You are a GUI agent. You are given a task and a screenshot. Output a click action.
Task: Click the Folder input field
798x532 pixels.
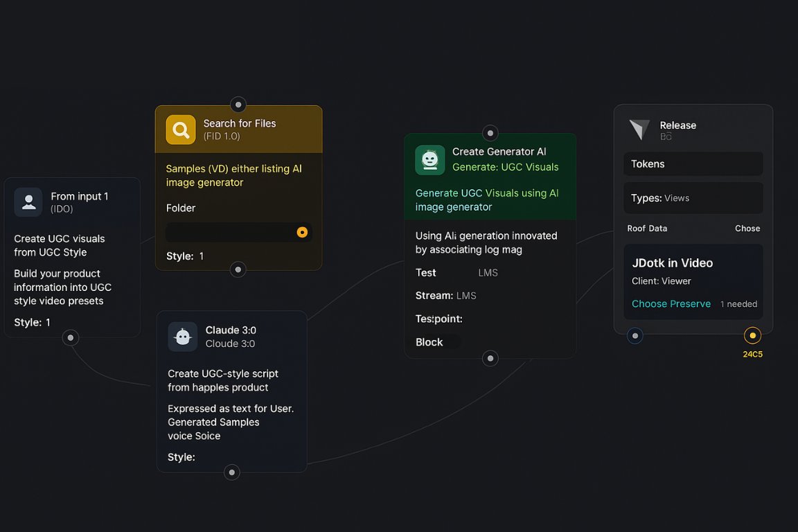(239, 232)
